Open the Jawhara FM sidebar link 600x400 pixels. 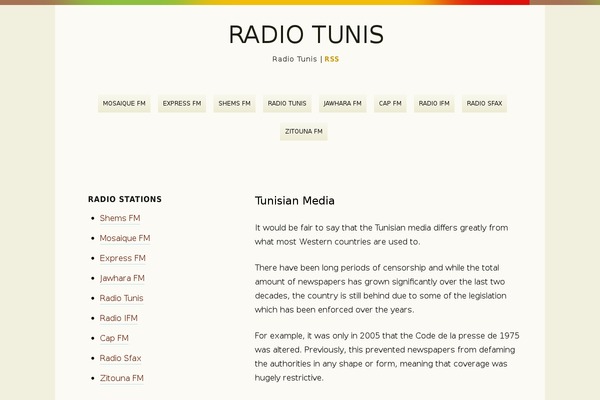coord(122,278)
